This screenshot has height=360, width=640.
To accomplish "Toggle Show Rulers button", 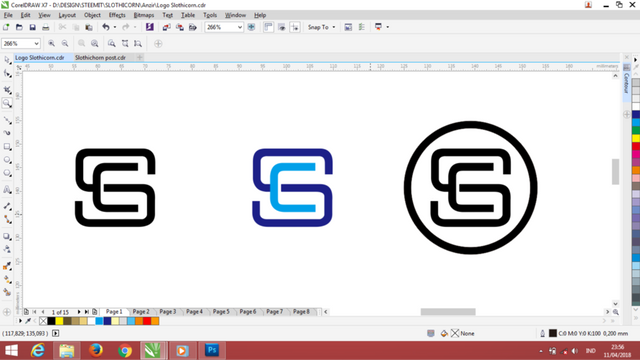I will (268, 27).
